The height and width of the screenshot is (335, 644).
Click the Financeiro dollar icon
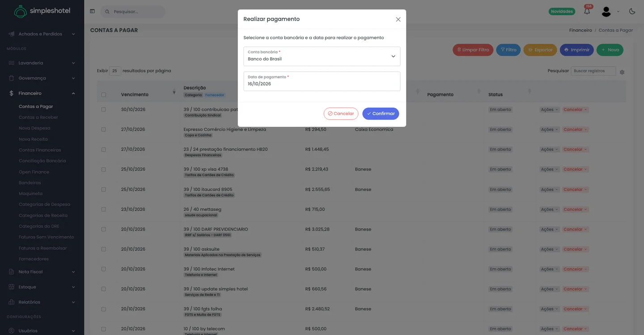(x=12, y=93)
